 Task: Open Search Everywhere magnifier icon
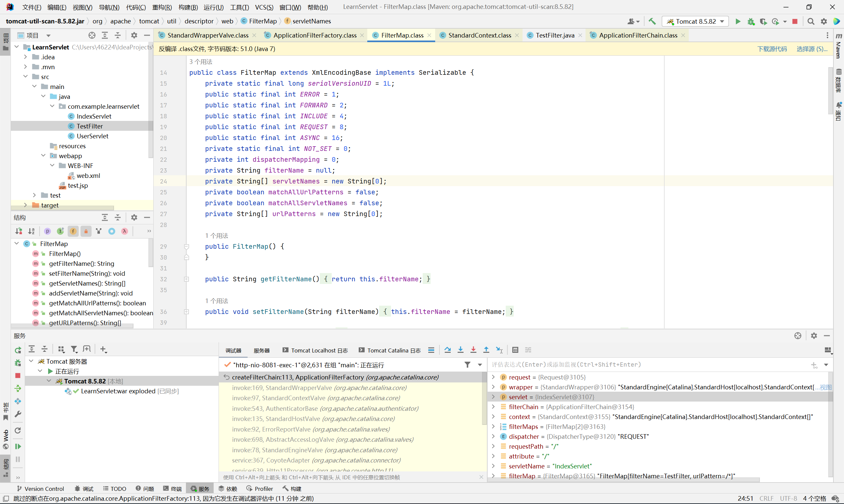(811, 21)
